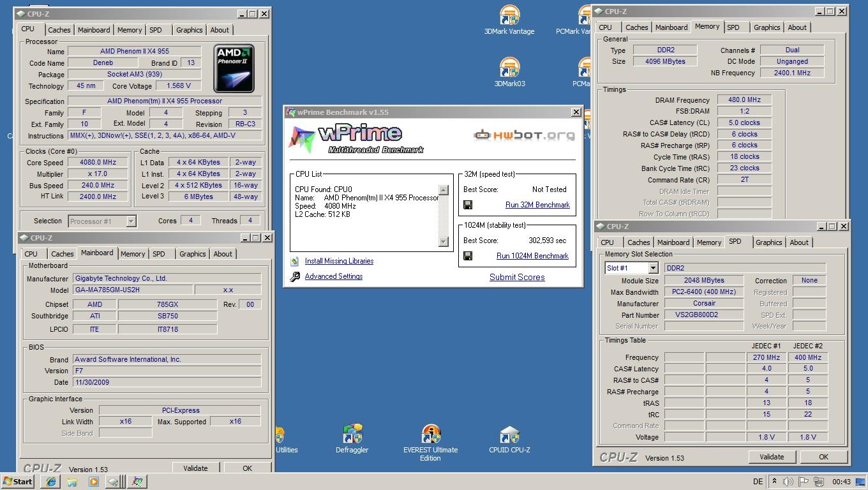Show hidden tray icons with the chevron
This screenshot has width=868, height=490.
[x=774, y=482]
